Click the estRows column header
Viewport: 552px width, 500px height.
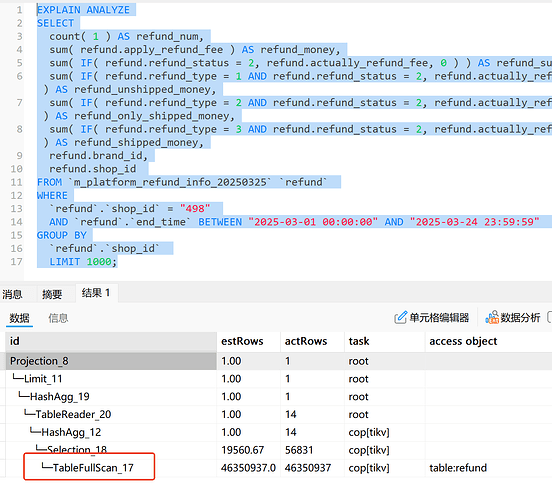click(x=249, y=341)
